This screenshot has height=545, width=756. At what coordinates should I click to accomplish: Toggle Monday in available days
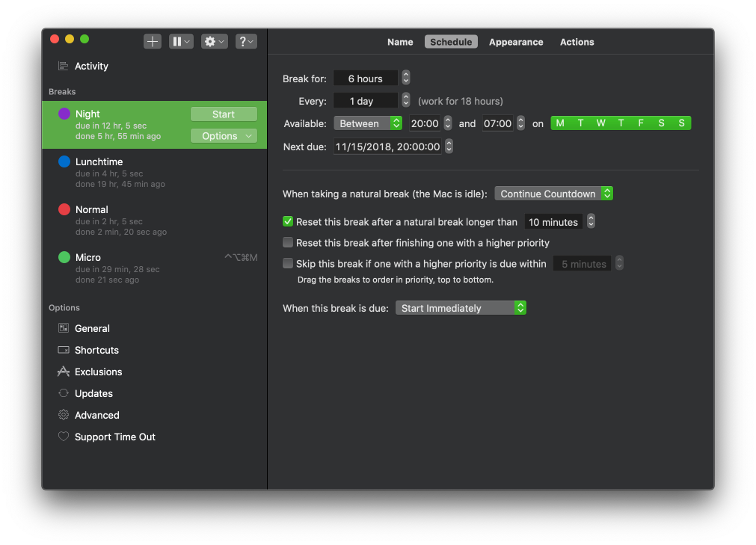coord(560,123)
